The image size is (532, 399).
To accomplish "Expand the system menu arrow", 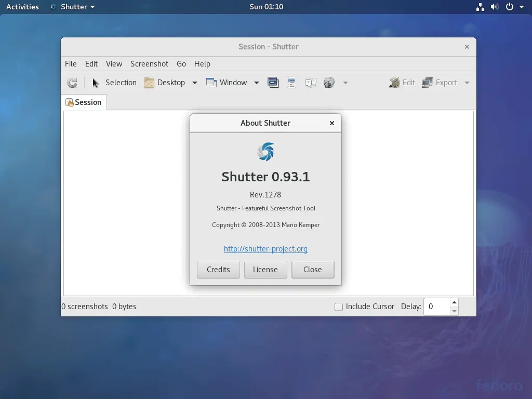I will coord(522,7).
